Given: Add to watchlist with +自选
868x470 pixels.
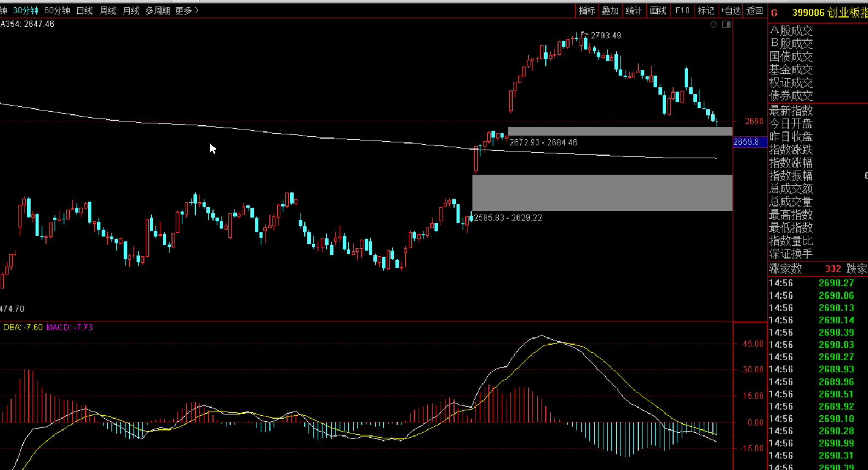Looking at the screenshot, I should tap(731, 10).
